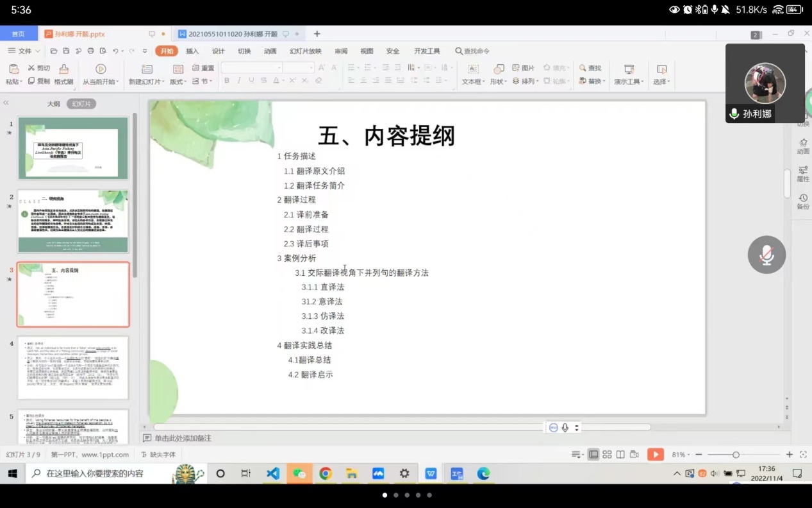Switch panel to 大纲 outline view
Screen dimensions: 812x508
(x=53, y=104)
